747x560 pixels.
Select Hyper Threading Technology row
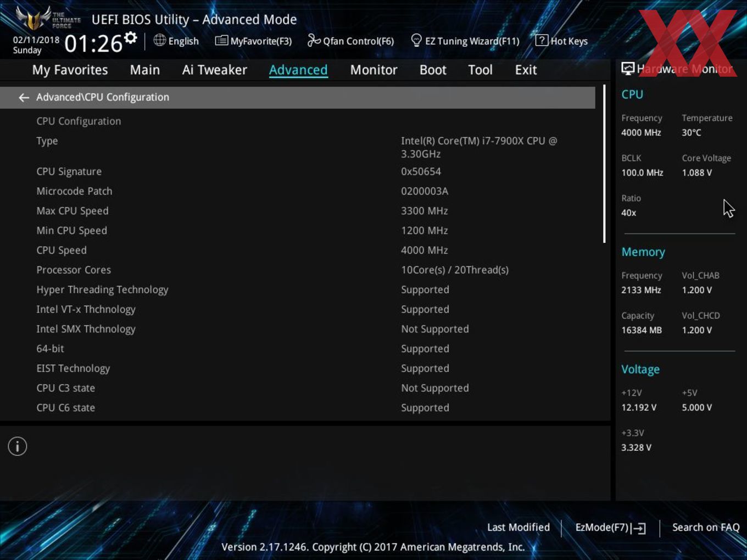click(102, 290)
